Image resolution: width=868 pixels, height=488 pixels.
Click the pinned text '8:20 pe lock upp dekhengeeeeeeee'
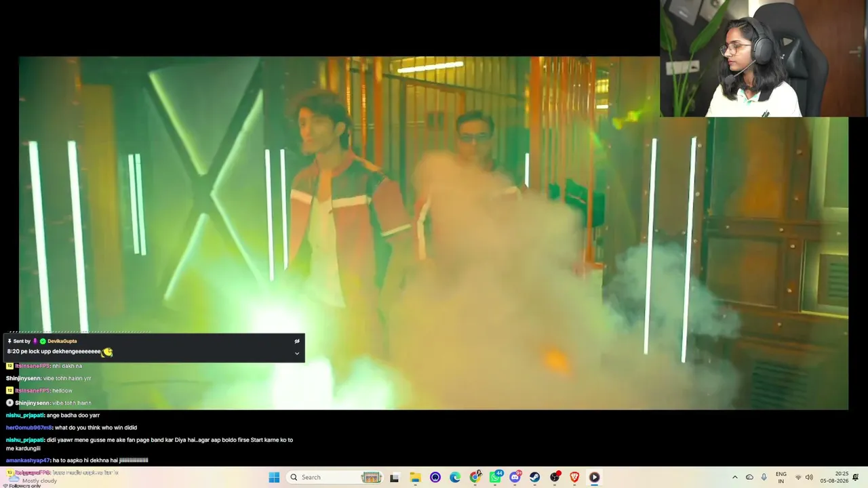54,352
